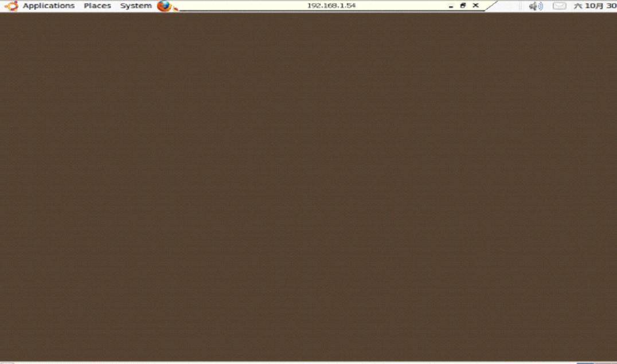This screenshot has height=364, width=617.
Task: Open the System menu
Action: 136,6
